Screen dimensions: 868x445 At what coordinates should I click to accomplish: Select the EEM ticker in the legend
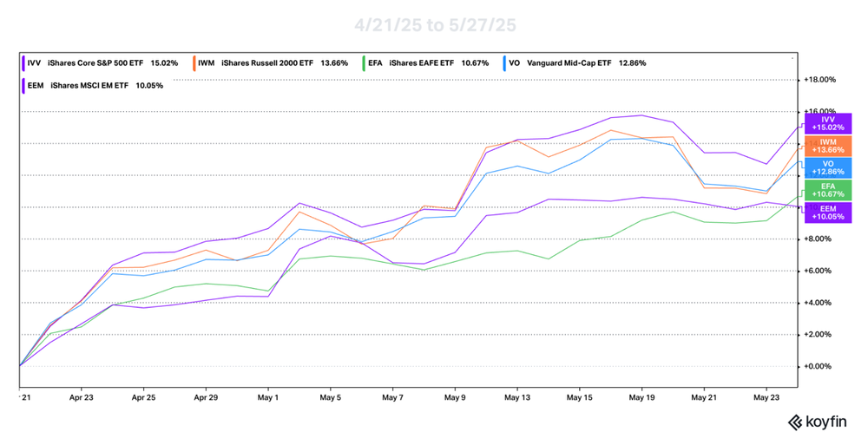(x=36, y=86)
